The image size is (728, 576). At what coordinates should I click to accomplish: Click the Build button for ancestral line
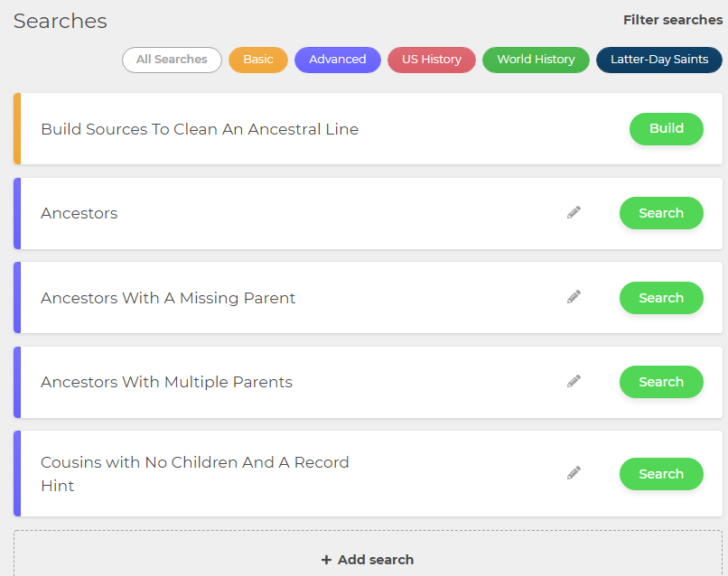click(x=667, y=128)
